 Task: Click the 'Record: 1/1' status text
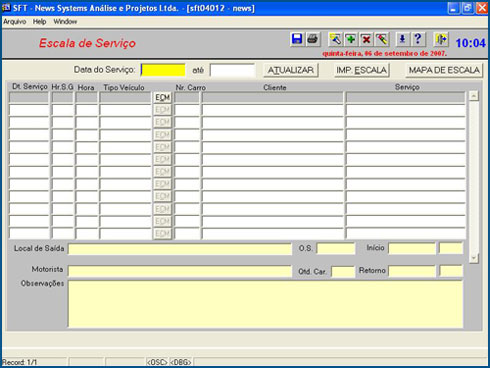click(20, 362)
